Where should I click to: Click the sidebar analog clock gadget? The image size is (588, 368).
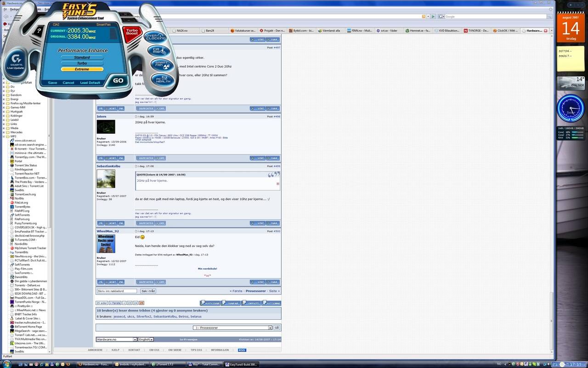pos(571,109)
